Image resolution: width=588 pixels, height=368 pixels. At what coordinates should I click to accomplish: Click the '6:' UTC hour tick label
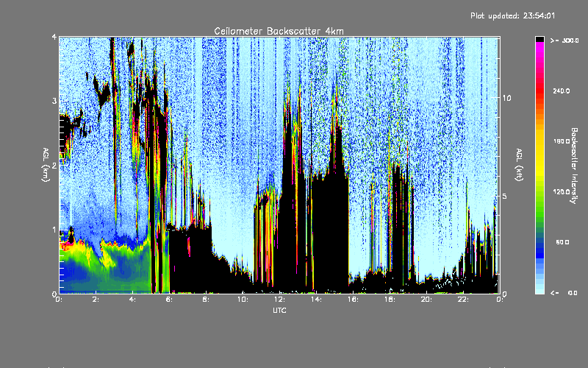tap(170, 300)
